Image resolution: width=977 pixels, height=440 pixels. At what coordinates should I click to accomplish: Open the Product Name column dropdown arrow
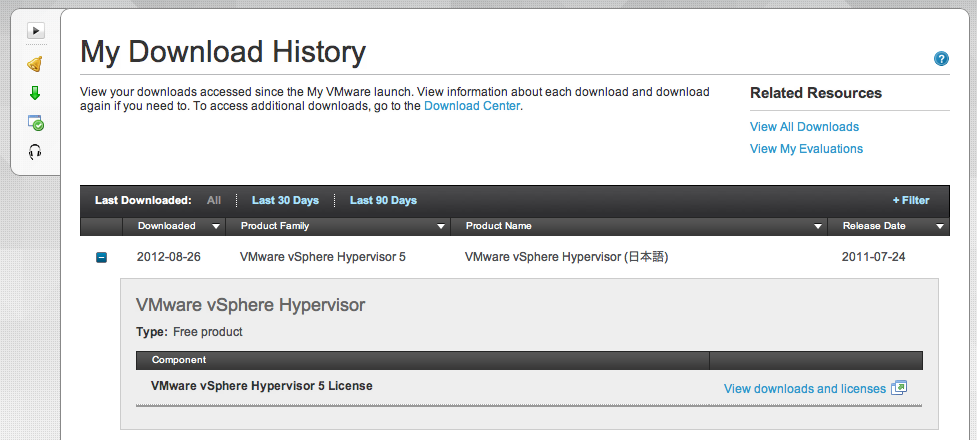(818, 226)
